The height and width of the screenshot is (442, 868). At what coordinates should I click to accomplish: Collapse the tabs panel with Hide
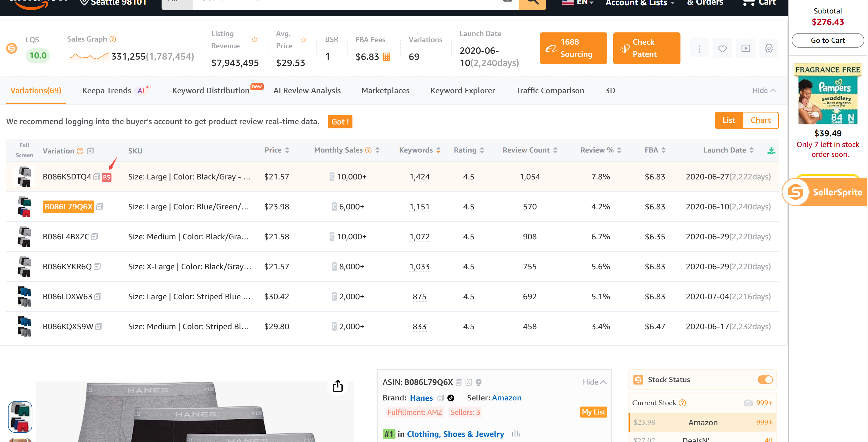(764, 90)
